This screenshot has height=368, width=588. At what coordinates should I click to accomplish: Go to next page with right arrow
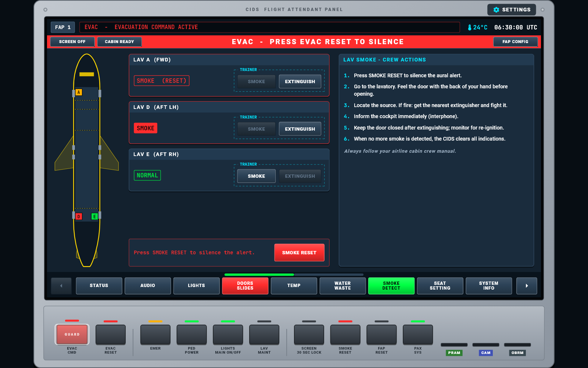pos(527,286)
